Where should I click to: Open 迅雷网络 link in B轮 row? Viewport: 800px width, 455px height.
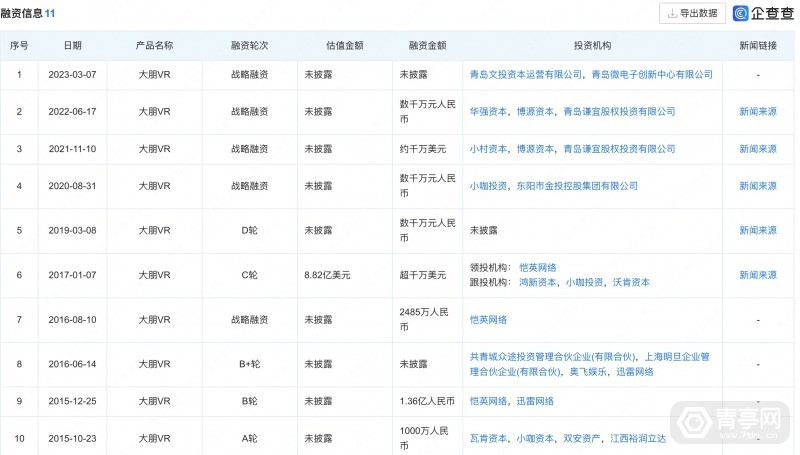coord(535,401)
